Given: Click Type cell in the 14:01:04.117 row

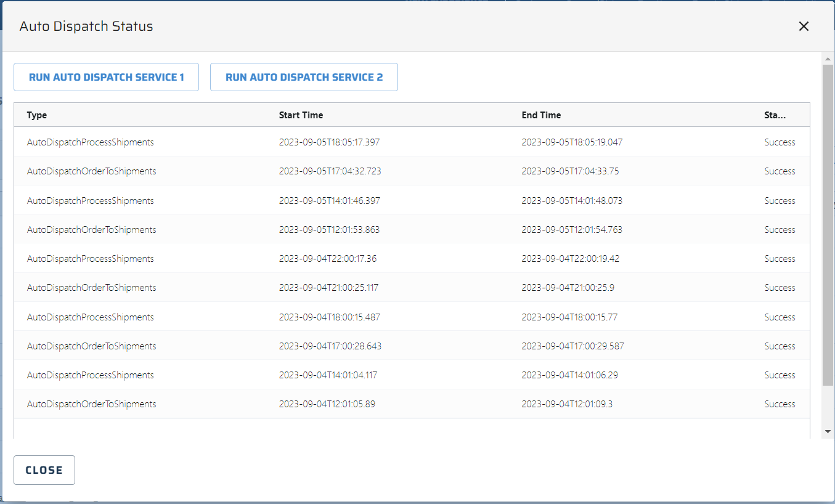Looking at the screenshot, I should click(91, 375).
